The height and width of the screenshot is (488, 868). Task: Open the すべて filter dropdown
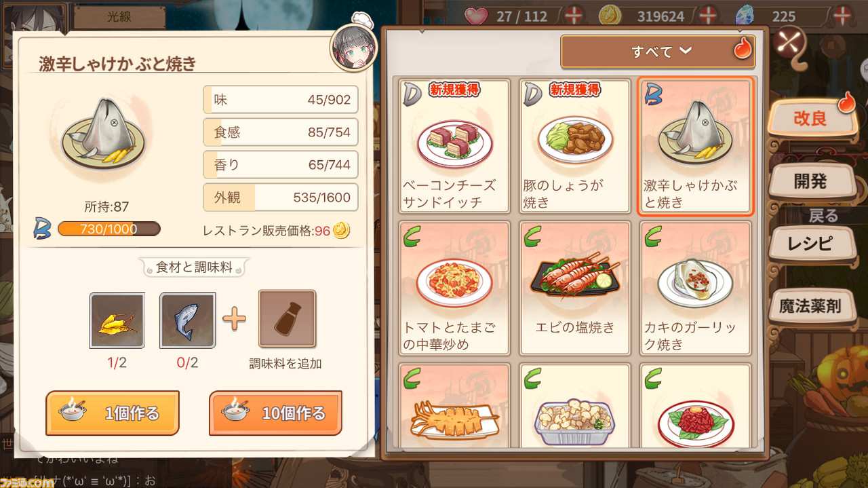[658, 52]
